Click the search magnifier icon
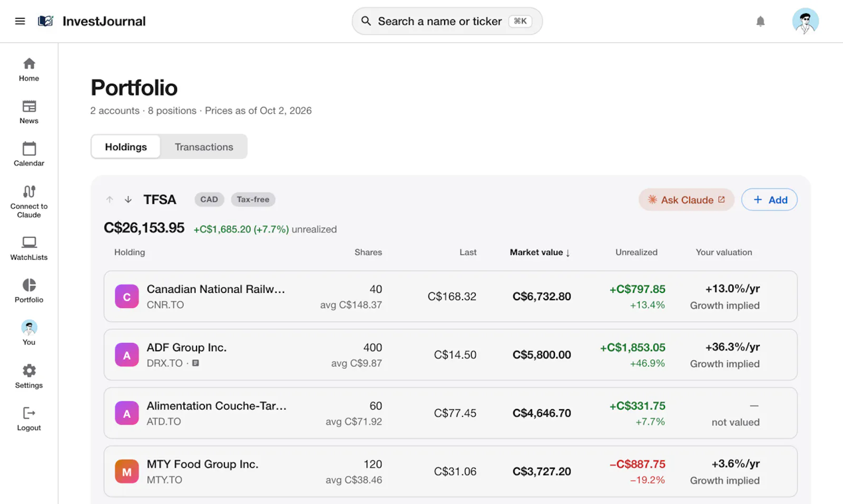This screenshot has width=843, height=504. pyautogui.click(x=366, y=21)
